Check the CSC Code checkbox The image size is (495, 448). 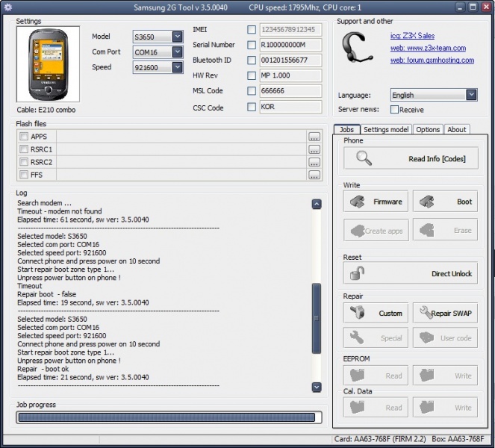(252, 107)
